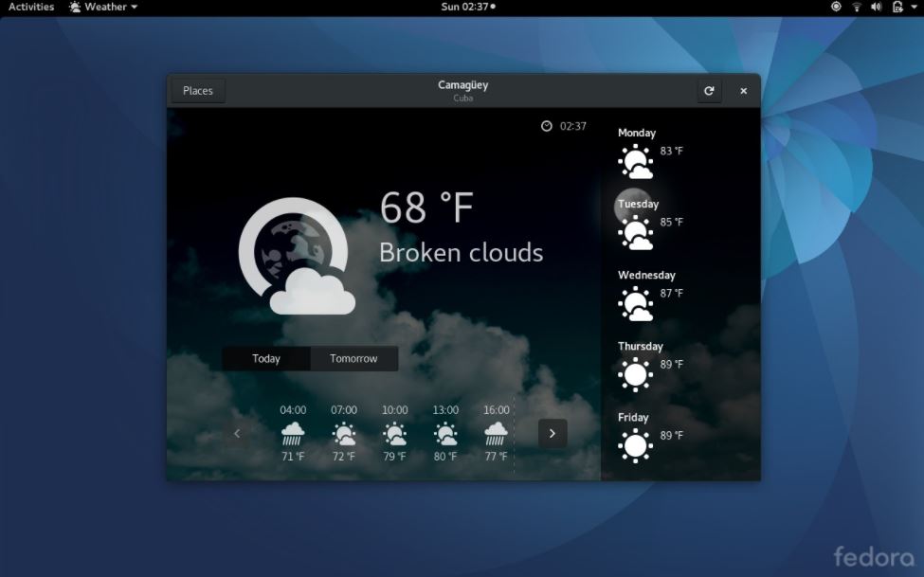Click Monday's partly cloudy forecast icon
The image size is (924, 577).
[635, 161]
